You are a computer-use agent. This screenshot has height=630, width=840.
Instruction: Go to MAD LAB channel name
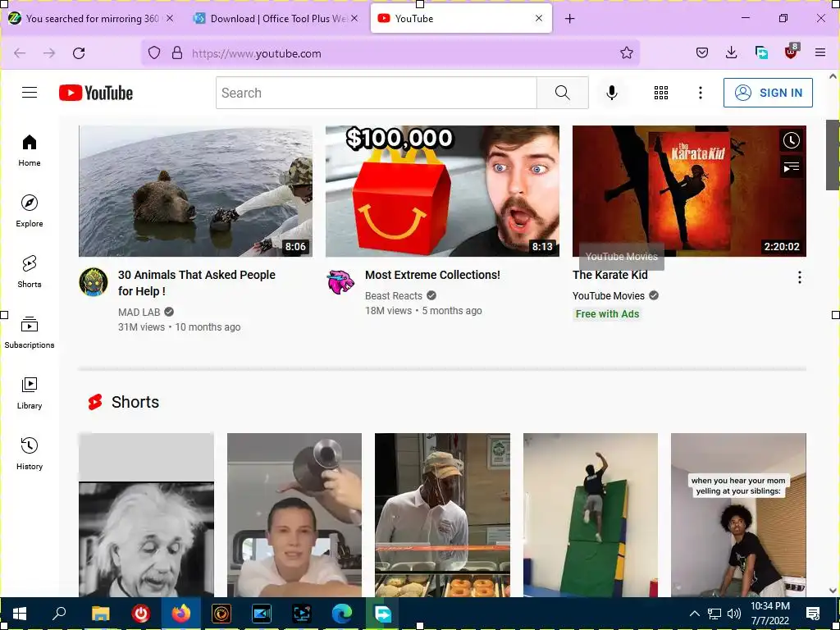(139, 313)
